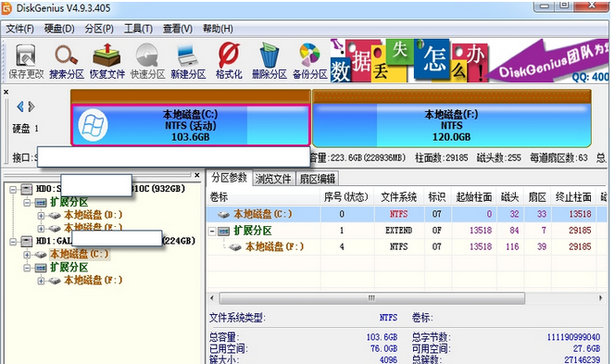Click the 终止柱面 column header
Viewport: 615px width, 364px height.
(573, 197)
